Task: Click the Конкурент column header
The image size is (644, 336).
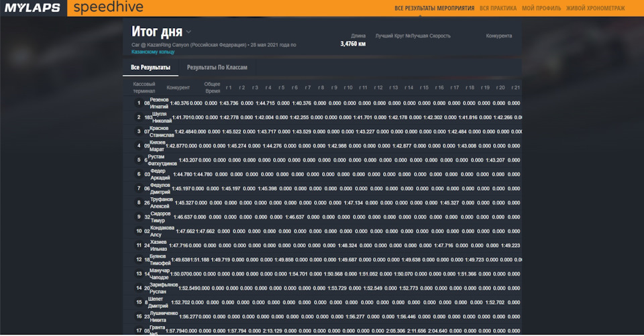Action: point(178,87)
